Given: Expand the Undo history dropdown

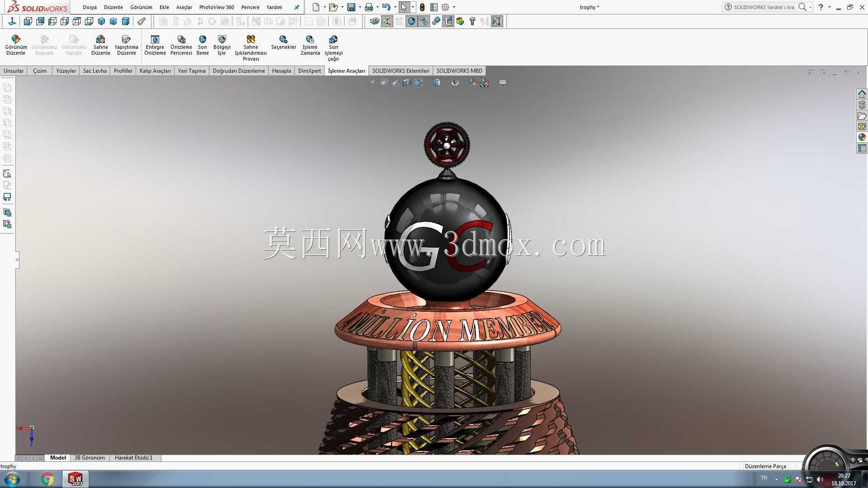Looking at the screenshot, I should pos(395,7).
